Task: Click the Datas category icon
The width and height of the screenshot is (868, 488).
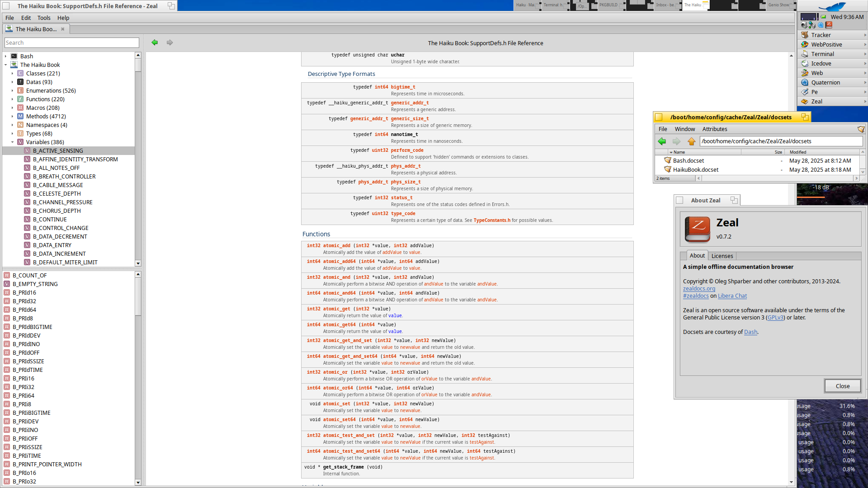Action: (20, 82)
